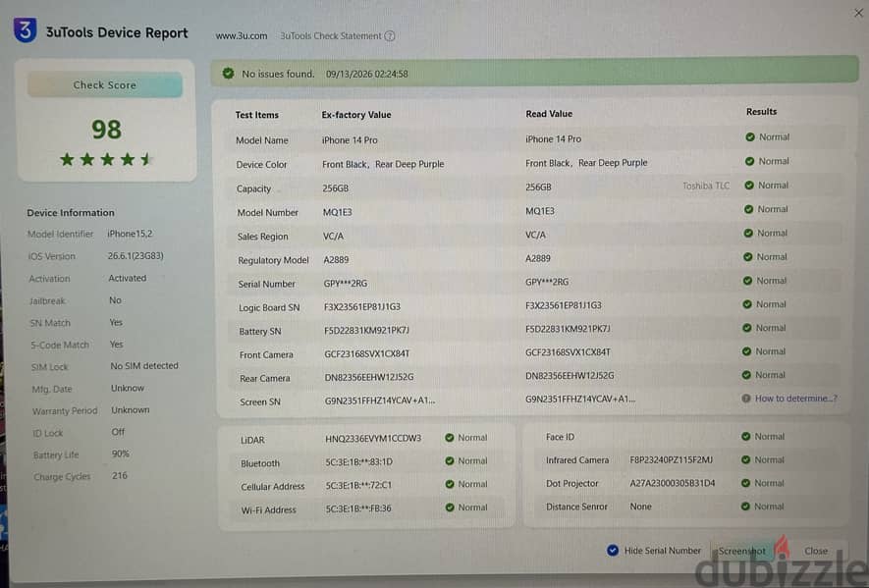Close the report with the X icon

[858, 13]
